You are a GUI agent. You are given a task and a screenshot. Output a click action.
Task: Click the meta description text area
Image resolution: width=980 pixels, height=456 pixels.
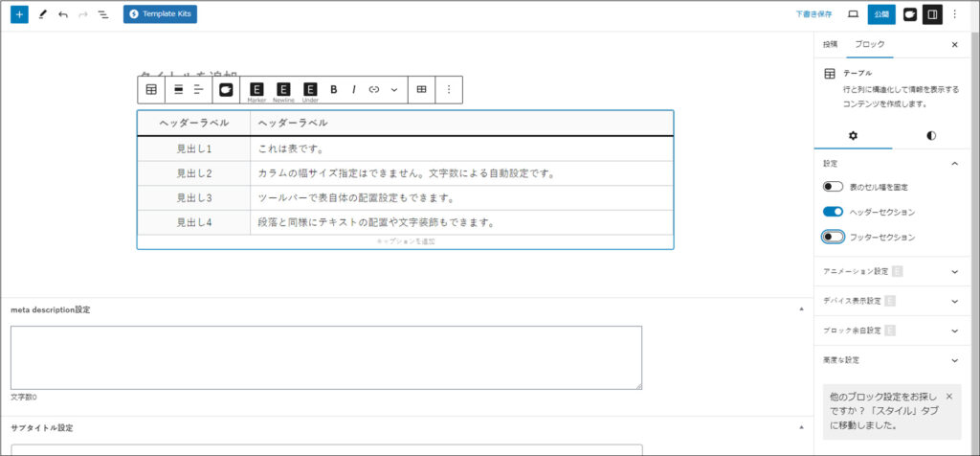pyautogui.click(x=325, y=357)
